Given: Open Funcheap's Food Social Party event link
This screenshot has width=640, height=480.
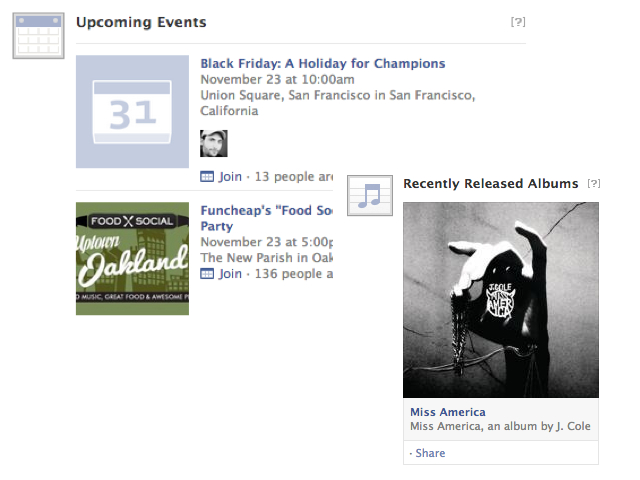Looking at the screenshot, I should click(x=266, y=218).
